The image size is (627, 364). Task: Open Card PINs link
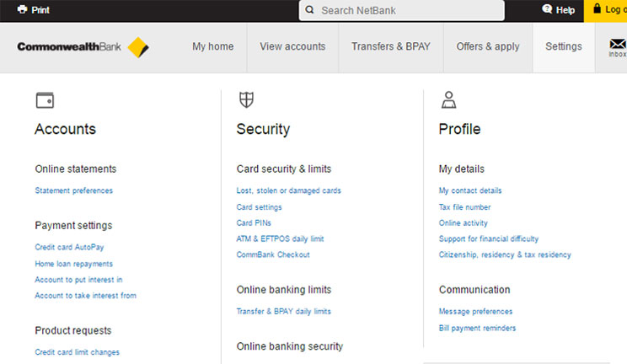click(254, 222)
